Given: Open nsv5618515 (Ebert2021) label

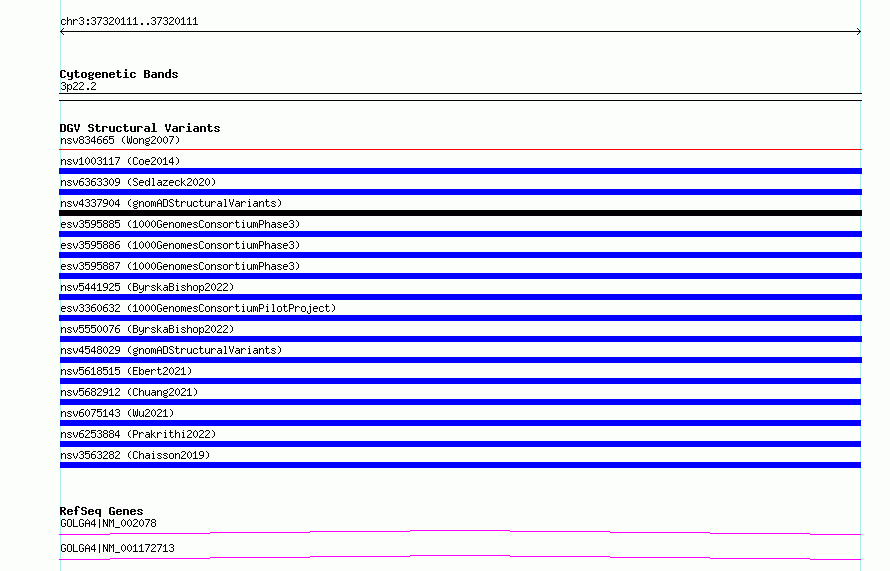Looking at the screenshot, I should (126, 371).
